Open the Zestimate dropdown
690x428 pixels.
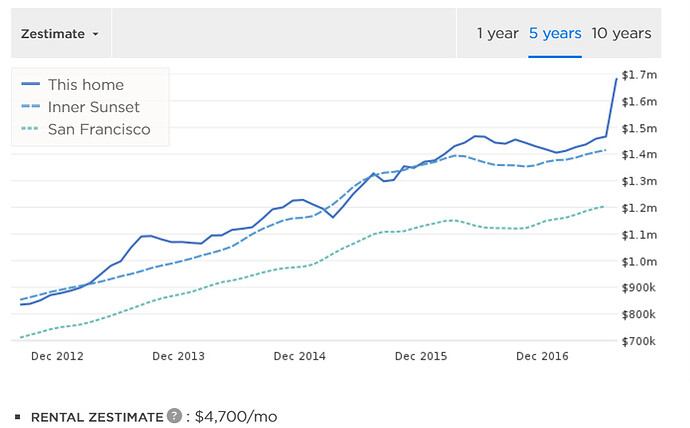point(61,33)
